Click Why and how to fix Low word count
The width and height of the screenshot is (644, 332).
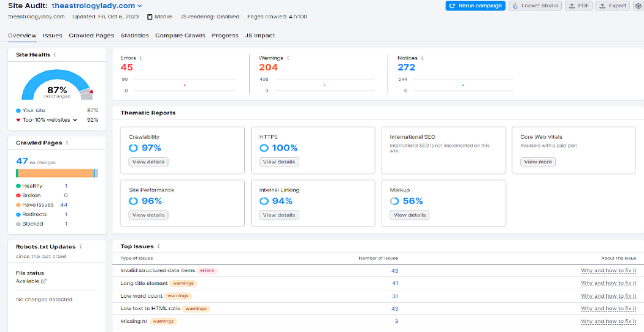(x=608, y=296)
